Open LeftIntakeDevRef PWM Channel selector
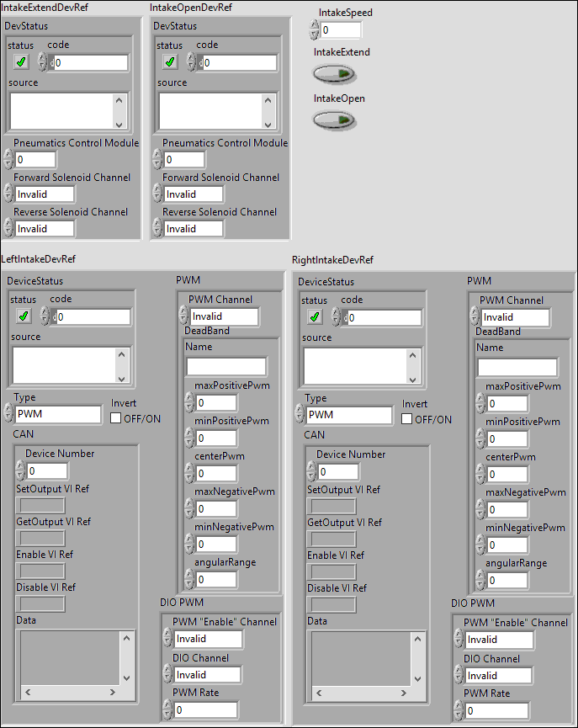 [x=225, y=316]
